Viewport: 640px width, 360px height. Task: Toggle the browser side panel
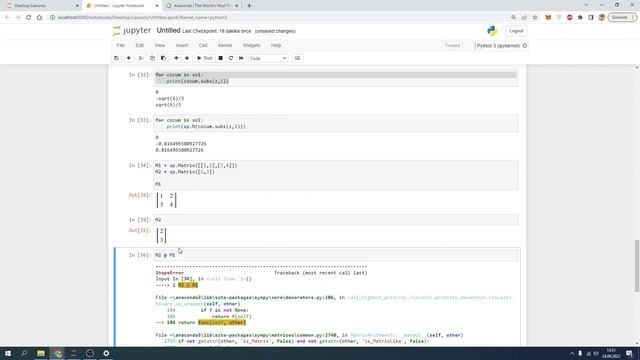591,18
